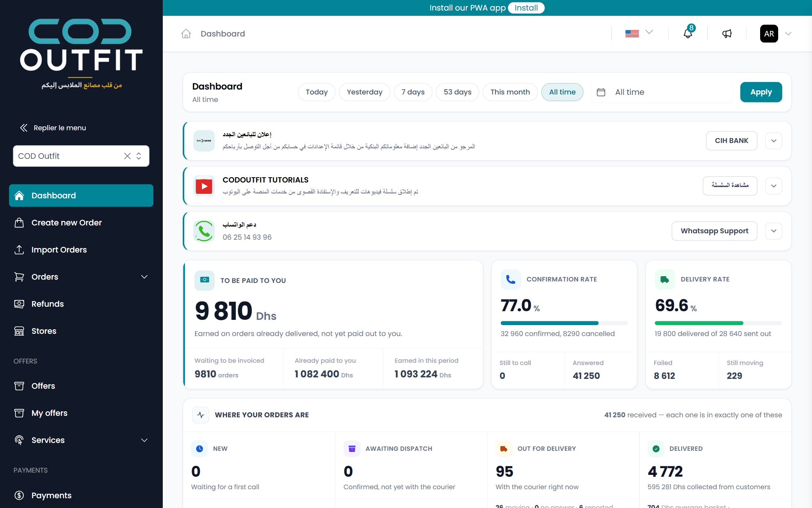Image resolution: width=812 pixels, height=508 pixels.
Task: Click the To Be Paid money icon
Action: click(x=205, y=280)
